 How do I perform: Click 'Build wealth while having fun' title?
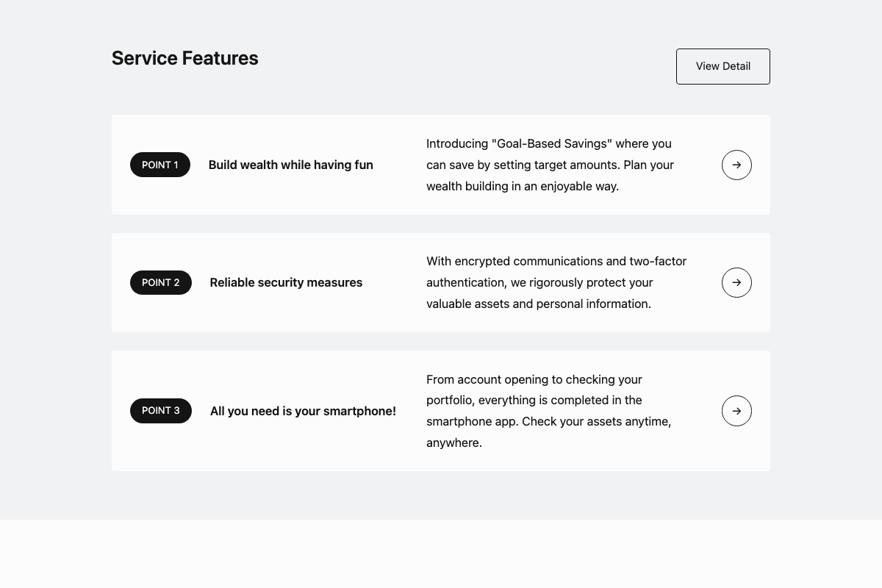click(x=291, y=165)
